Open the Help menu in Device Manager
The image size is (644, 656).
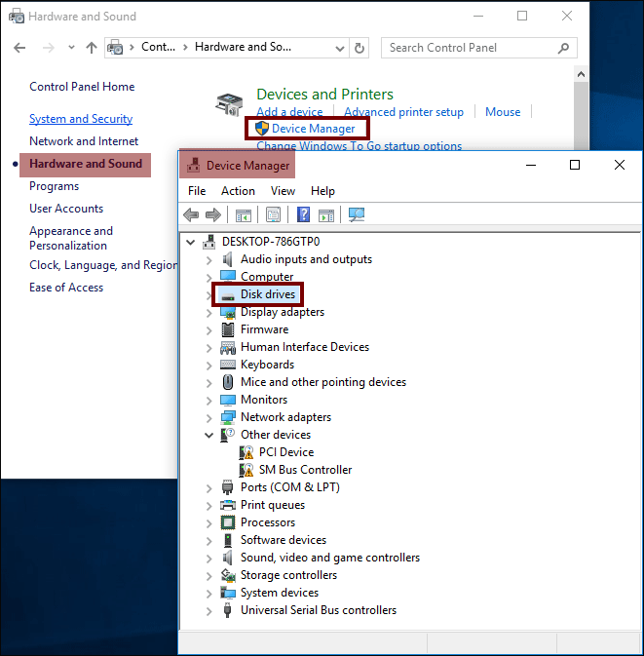coord(322,191)
